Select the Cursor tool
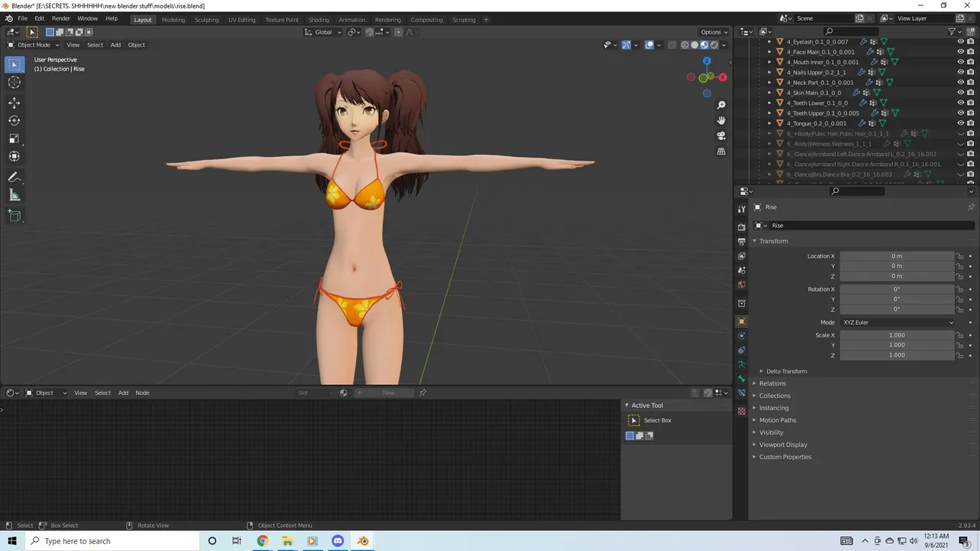Viewport: 980px width, 551px height. [x=14, y=82]
